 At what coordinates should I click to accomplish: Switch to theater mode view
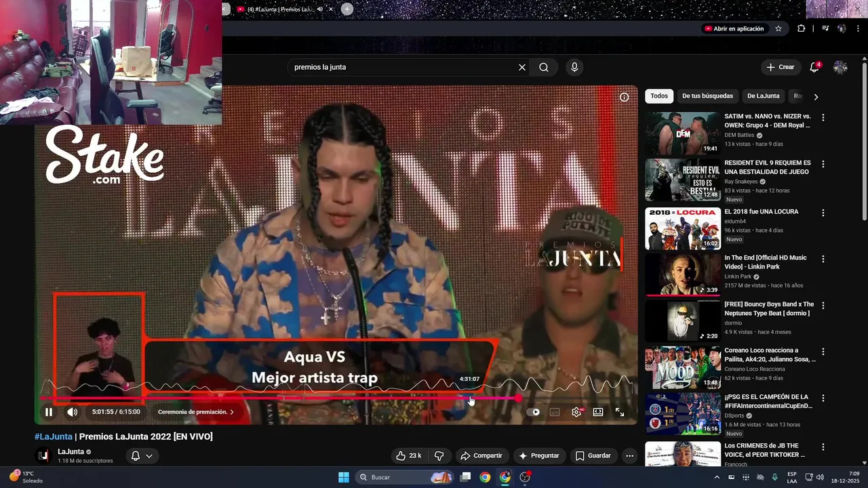pos(598,412)
